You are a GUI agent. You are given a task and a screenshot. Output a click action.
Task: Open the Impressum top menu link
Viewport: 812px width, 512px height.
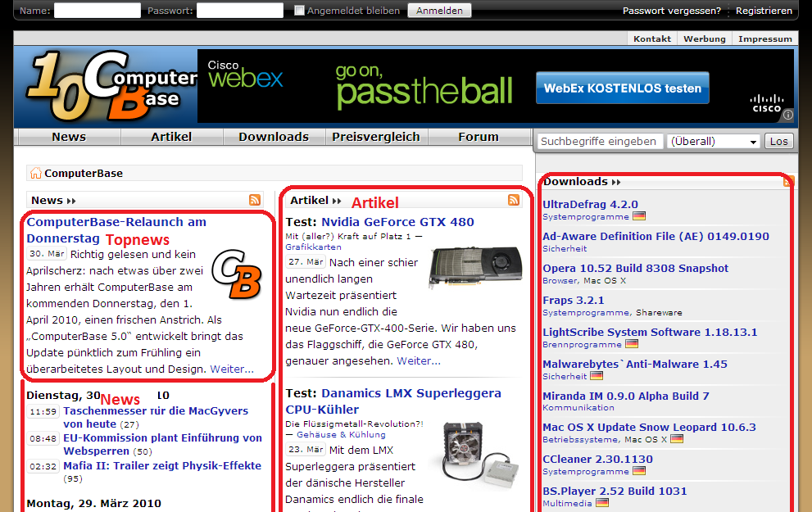(764, 39)
